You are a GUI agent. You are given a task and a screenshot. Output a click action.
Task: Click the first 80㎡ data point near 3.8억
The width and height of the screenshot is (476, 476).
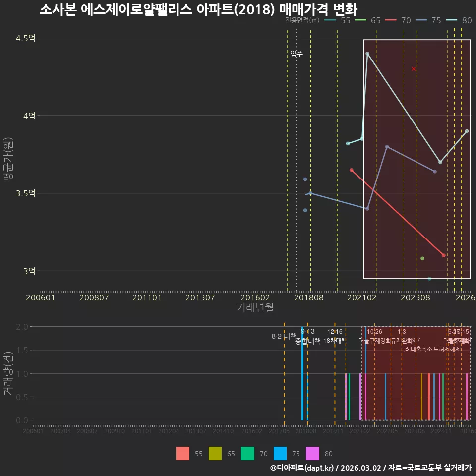[x=348, y=144]
